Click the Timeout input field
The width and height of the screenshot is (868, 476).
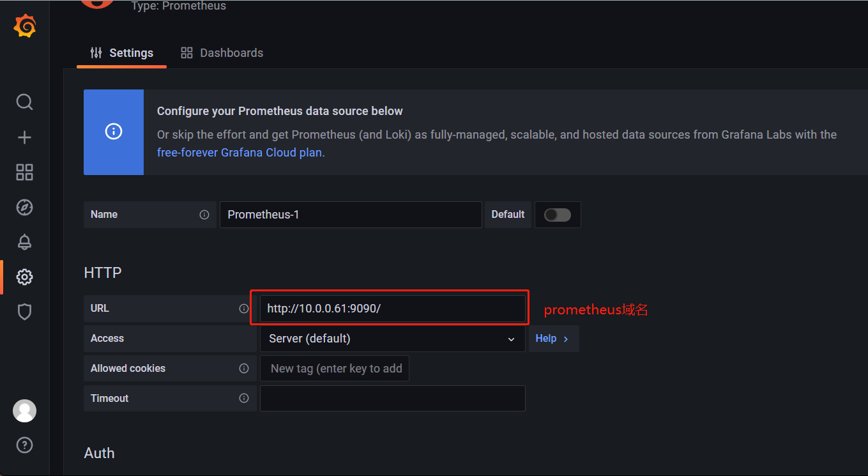pyautogui.click(x=393, y=399)
